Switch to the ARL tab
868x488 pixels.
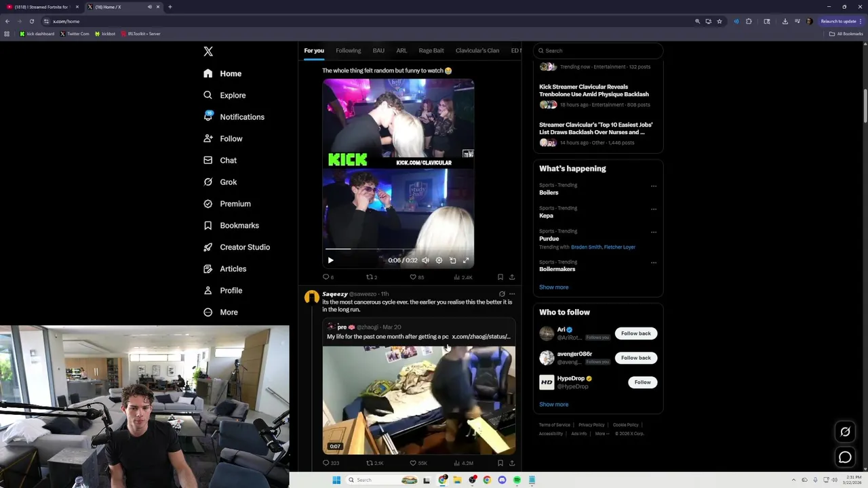click(x=401, y=51)
